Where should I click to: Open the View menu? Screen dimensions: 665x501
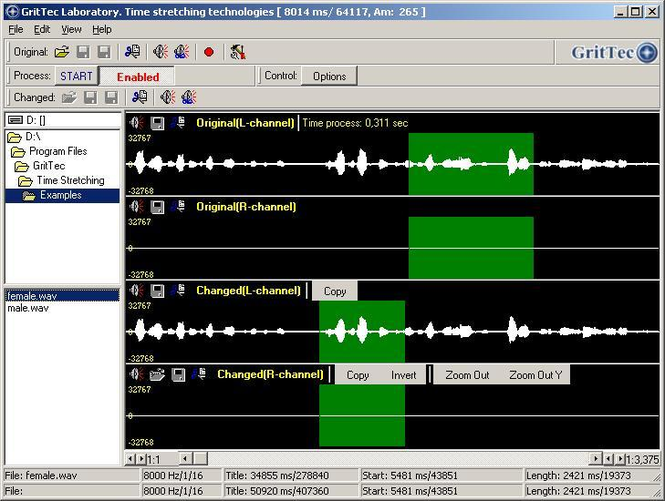71,29
